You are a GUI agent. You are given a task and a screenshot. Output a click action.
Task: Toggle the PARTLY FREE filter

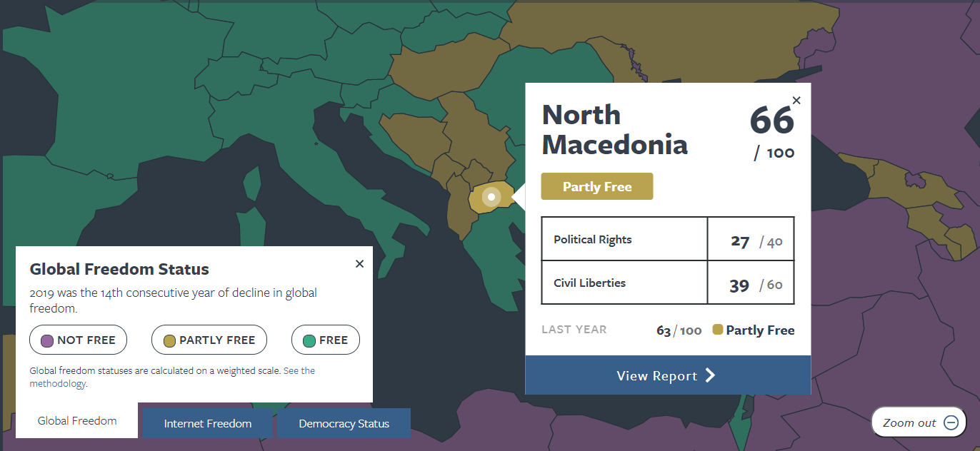coord(209,340)
